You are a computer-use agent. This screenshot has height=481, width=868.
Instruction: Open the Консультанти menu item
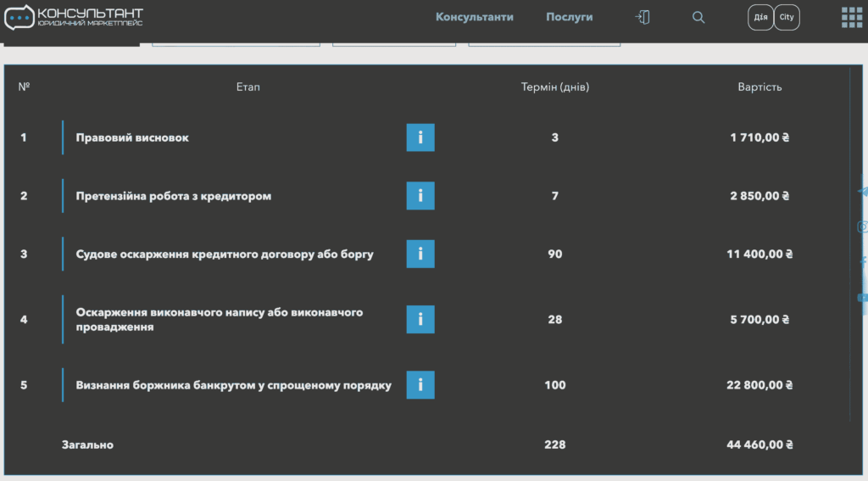click(x=474, y=17)
